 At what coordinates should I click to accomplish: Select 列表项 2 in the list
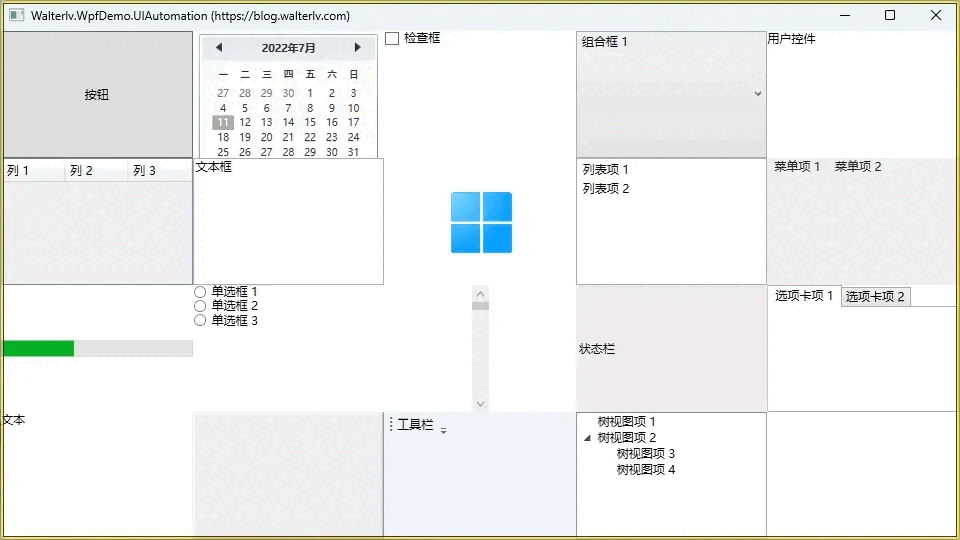point(606,189)
